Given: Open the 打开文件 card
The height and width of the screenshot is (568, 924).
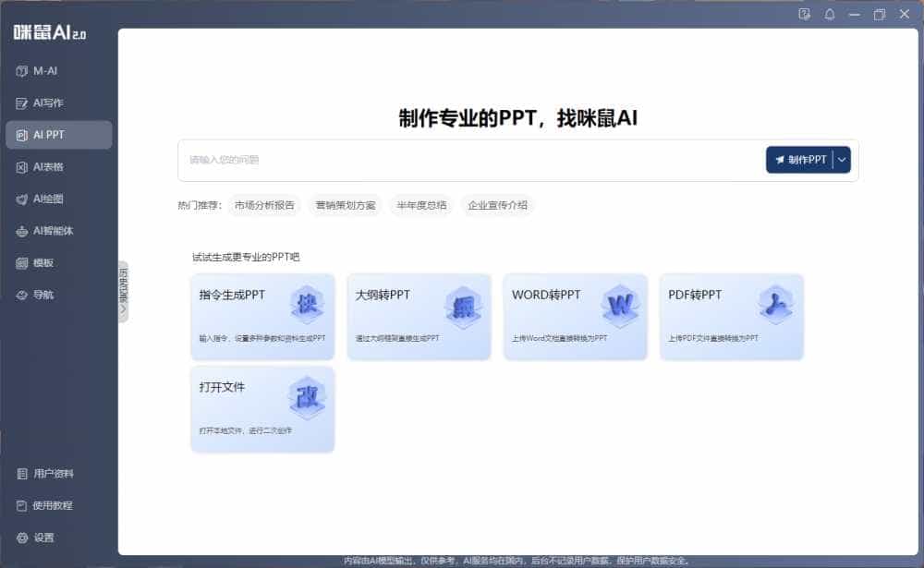Looking at the screenshot, I should (x=261, y=409).
